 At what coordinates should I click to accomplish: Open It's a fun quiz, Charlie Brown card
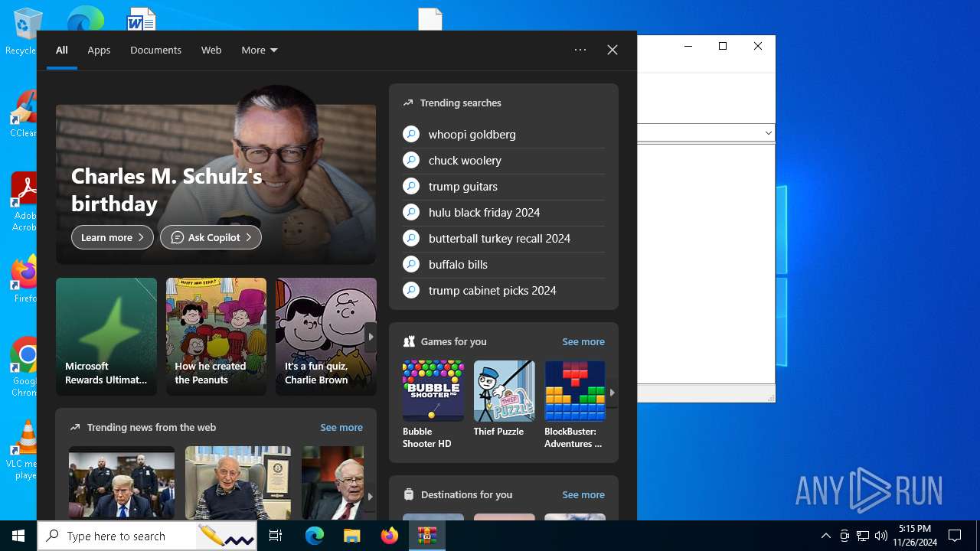coord(326,337)
